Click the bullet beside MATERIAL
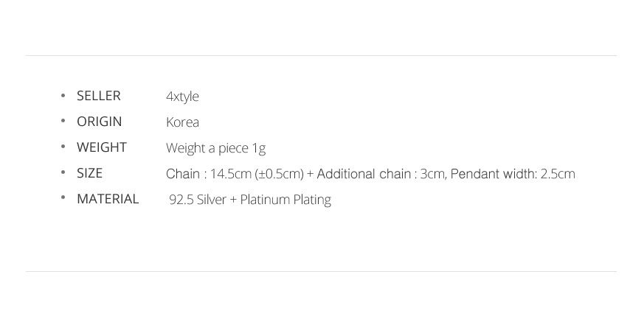Viewport: 644px width, 322px height. (63, 198)
